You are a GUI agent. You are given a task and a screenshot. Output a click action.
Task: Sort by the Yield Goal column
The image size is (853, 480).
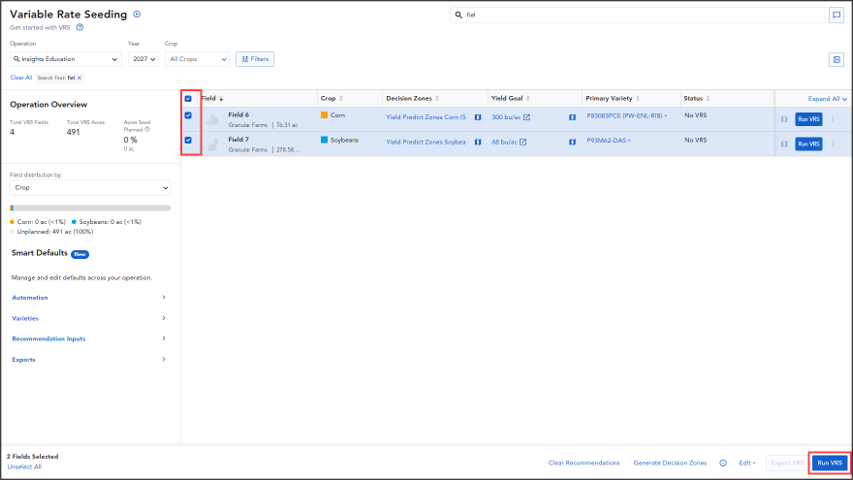tap(510, 99)
